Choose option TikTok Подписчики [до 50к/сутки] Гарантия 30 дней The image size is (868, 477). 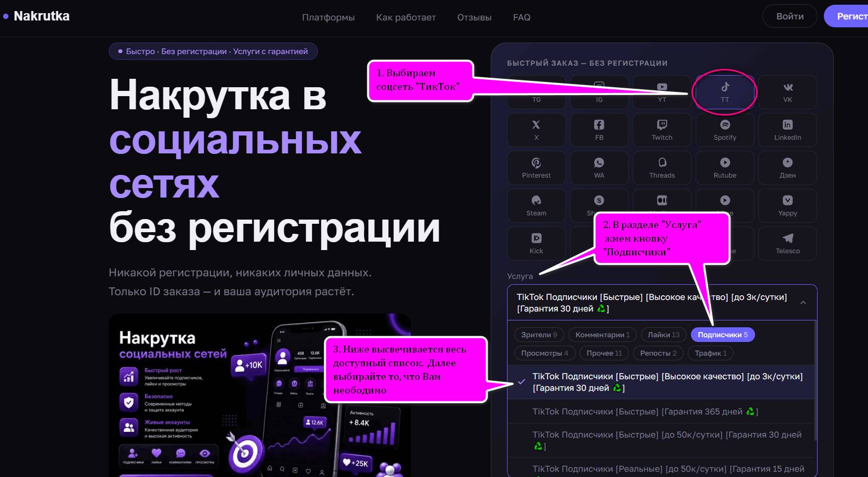(x=661, y=440)
